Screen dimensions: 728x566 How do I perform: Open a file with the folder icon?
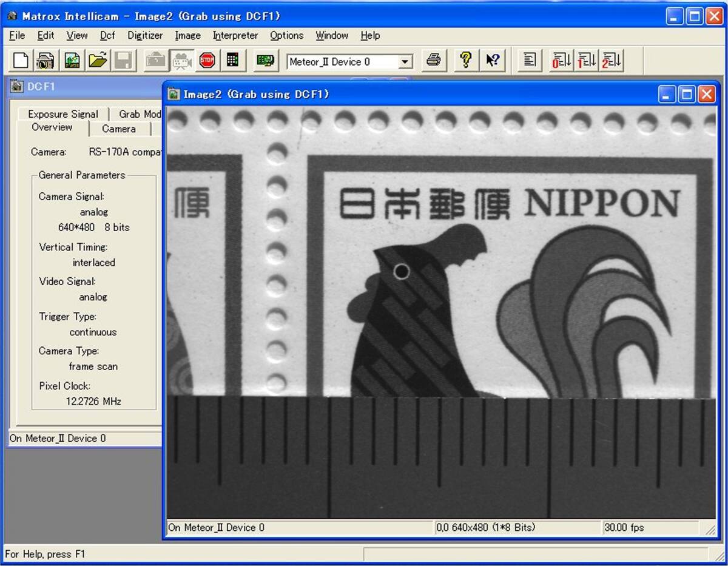pos(97,61)
